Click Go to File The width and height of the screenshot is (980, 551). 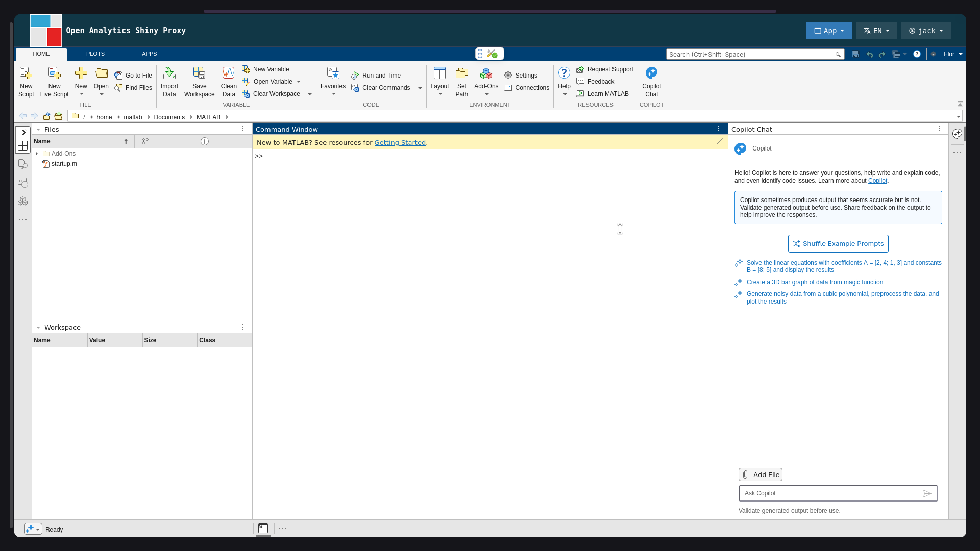pos(133,76)
